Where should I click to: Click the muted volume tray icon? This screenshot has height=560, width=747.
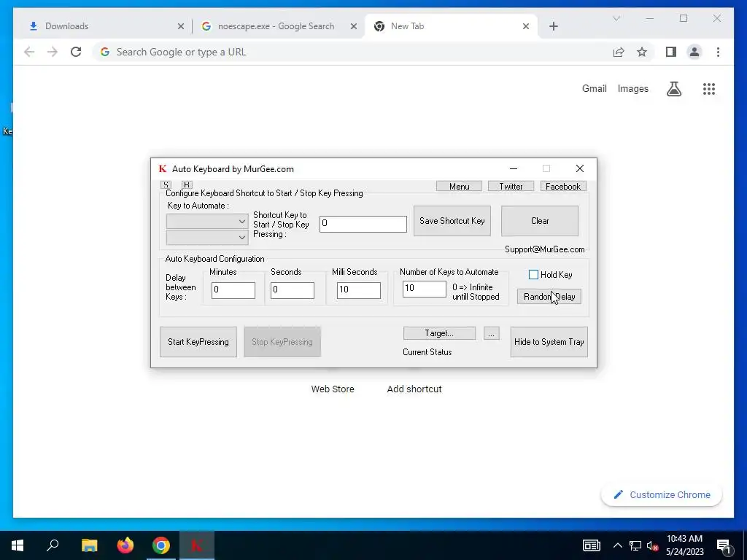[x=653, y=545]
